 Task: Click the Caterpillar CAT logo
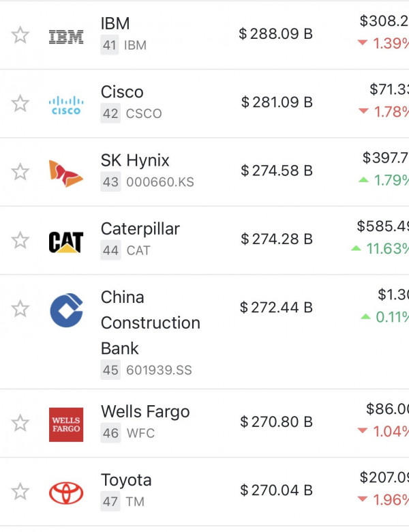point(66,241)
